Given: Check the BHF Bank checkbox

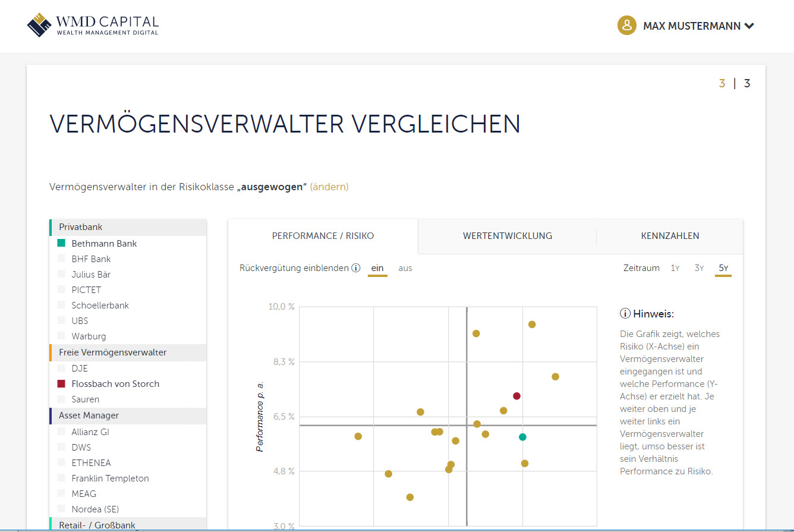Looking at the screenshot, I should pyautogui.click(x=61, y=259).
